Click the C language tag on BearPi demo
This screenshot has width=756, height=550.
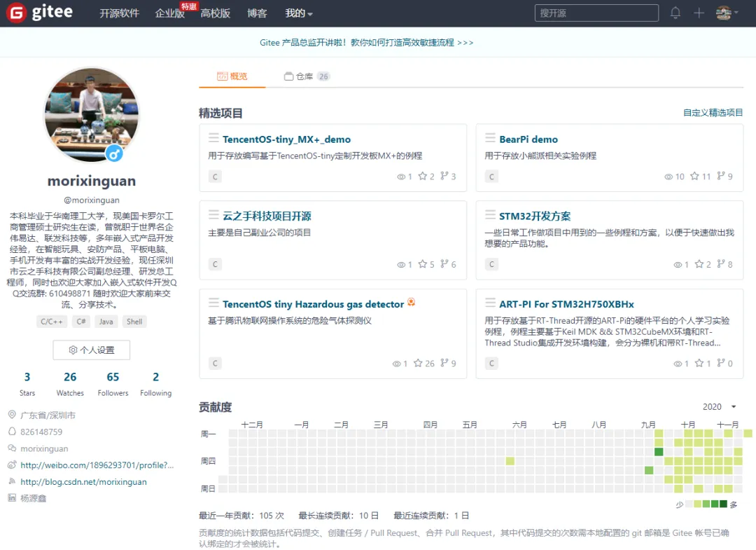click(491, 177)
